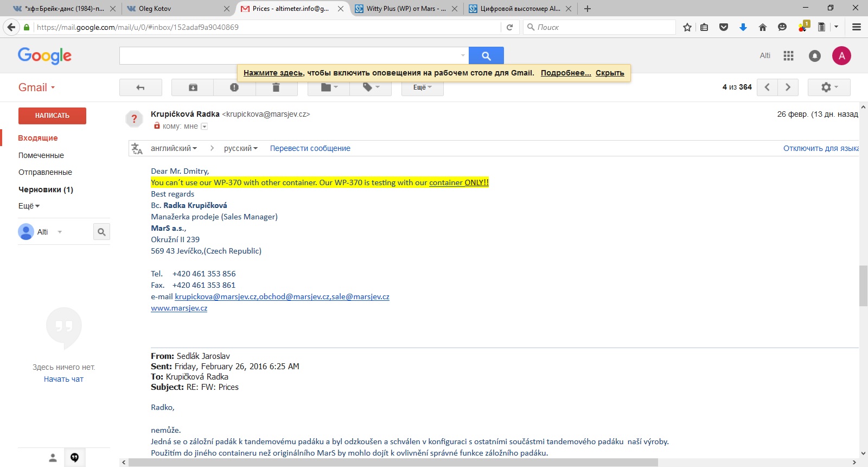Click the back-to-inbox arrow button

tap(141, 87)
